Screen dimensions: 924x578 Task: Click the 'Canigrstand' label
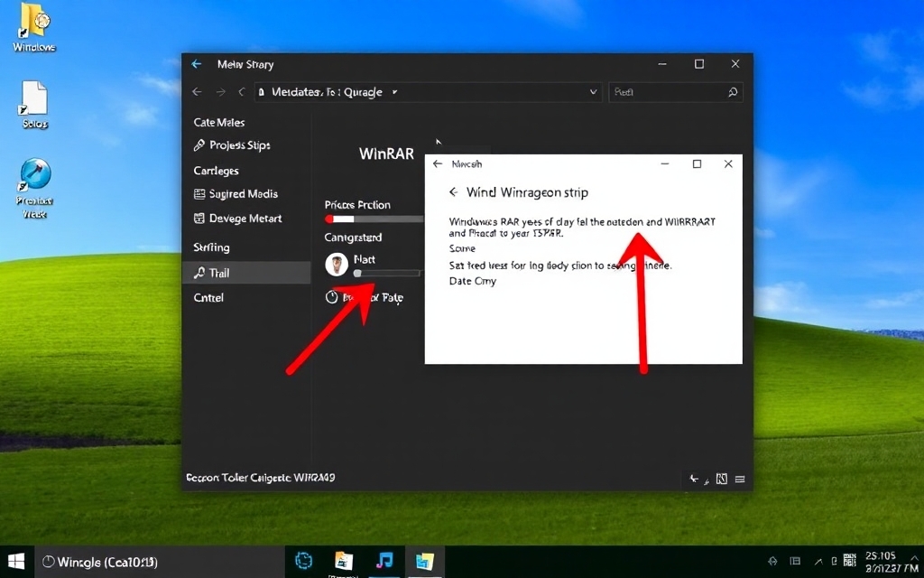(353, 238)
